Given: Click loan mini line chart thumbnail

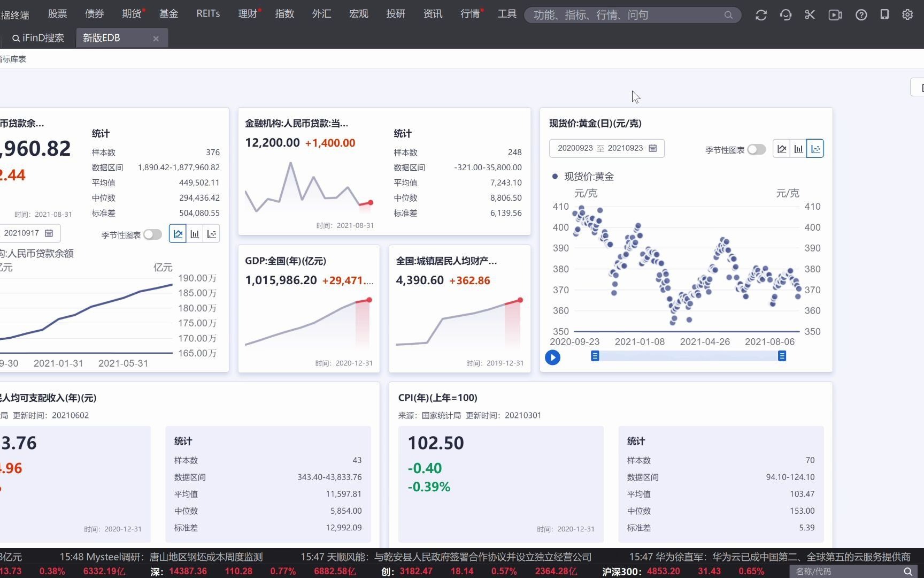Looking at the screenshot, I should pos(309,187).
